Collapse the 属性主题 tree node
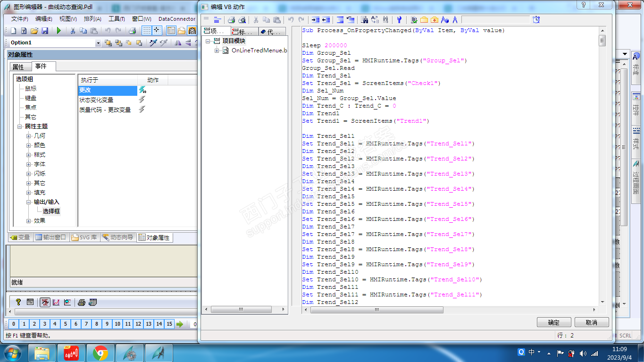This screenshot has height=362, width=644. click(20, 126)
